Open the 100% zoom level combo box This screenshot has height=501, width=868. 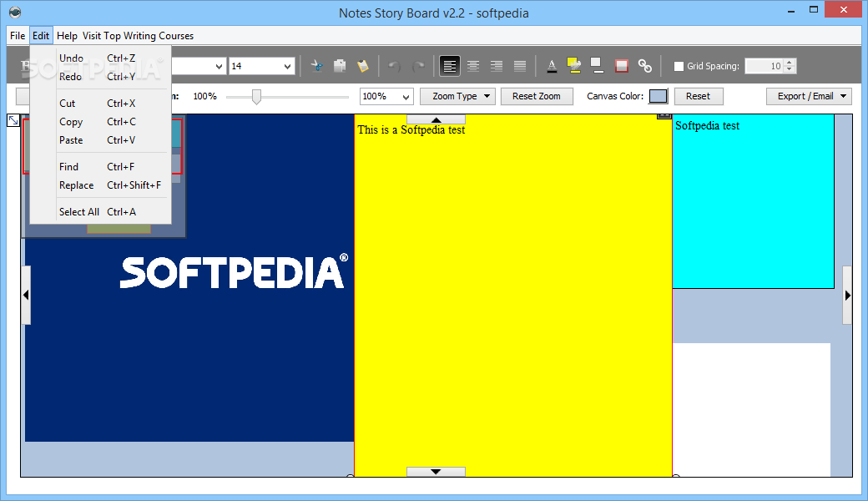(x=386, y=96)
